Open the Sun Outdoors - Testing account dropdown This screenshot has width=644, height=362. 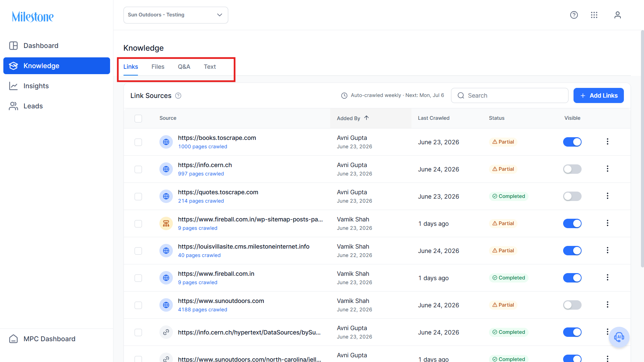click(176, 15)
